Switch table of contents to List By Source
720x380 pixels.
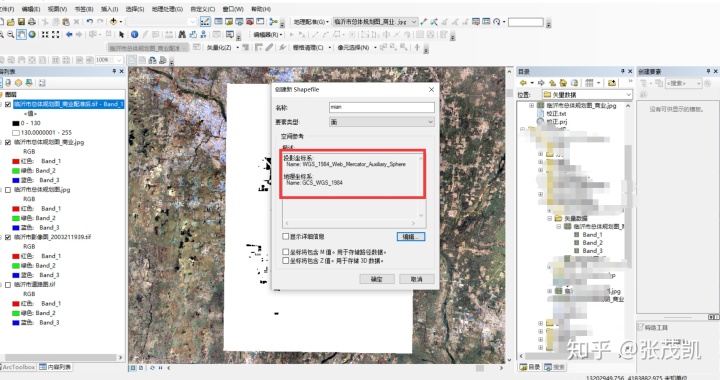[8, 83]
